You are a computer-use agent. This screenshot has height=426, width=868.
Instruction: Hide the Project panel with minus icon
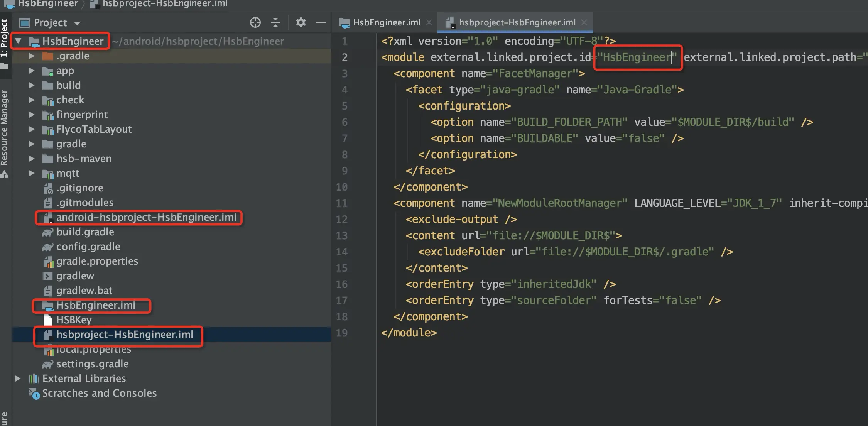[x=321, y=23]
